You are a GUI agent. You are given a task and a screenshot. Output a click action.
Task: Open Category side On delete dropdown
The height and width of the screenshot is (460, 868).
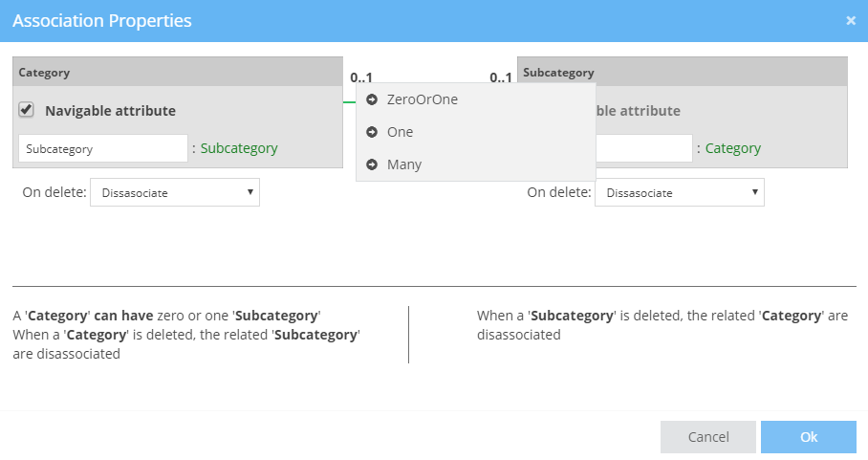tap(174, 192)
